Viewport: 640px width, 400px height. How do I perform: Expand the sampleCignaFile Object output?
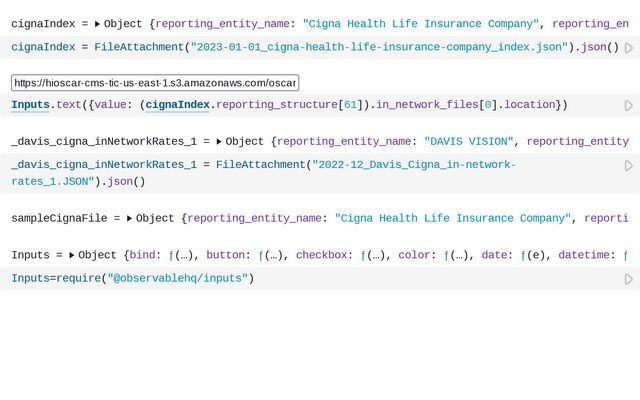[x=130, y=218]
